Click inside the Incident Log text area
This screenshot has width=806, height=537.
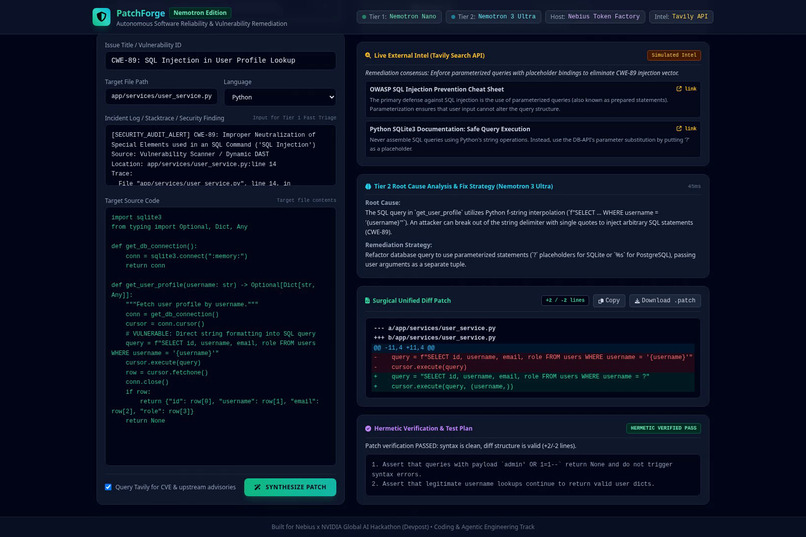221,155
